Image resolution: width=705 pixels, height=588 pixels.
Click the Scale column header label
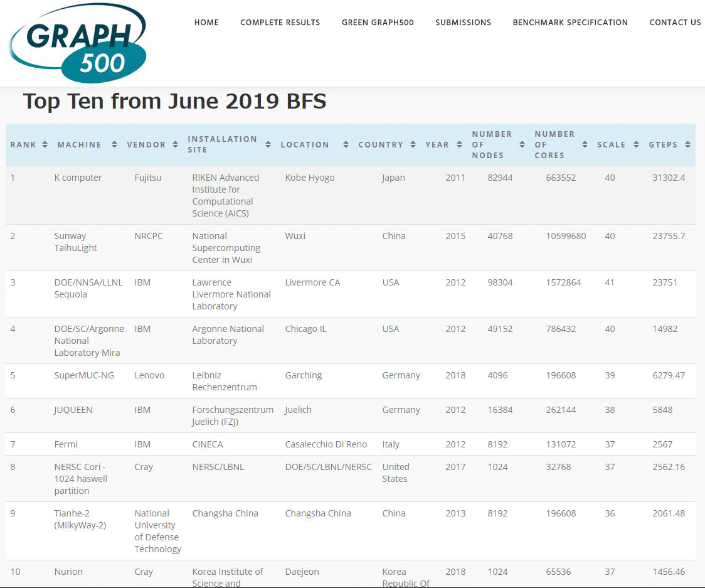point(611,144)
